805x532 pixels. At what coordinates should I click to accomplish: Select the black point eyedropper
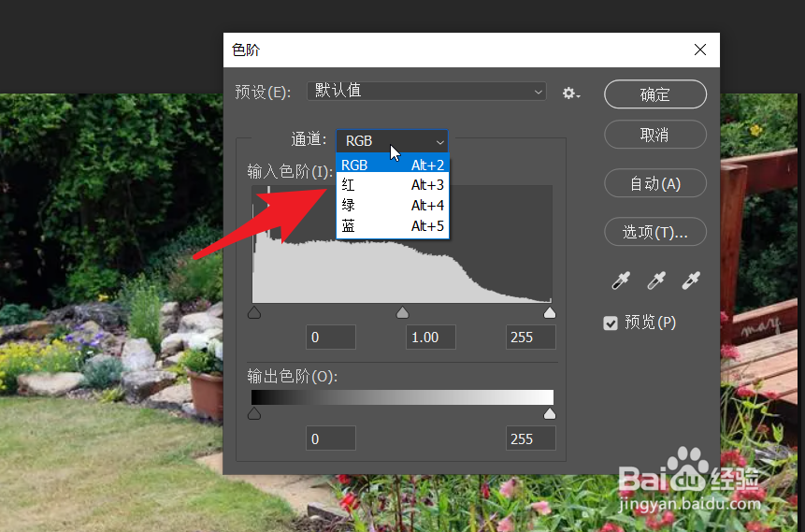coord(621,280)
